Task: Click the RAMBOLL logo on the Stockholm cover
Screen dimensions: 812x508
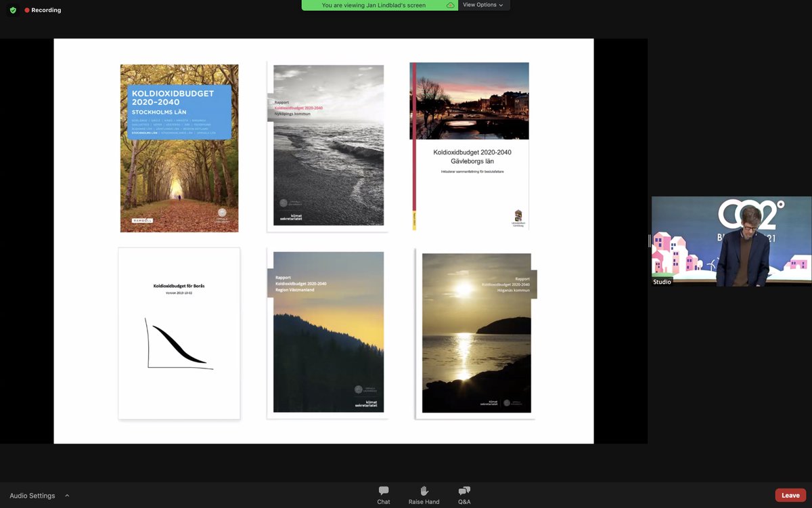Action: (x=143, y=220)
